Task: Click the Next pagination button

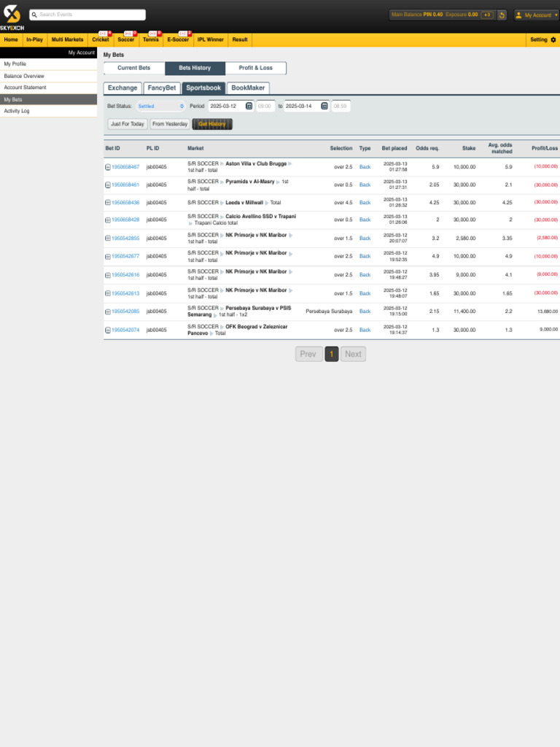Action: point(353,354)
